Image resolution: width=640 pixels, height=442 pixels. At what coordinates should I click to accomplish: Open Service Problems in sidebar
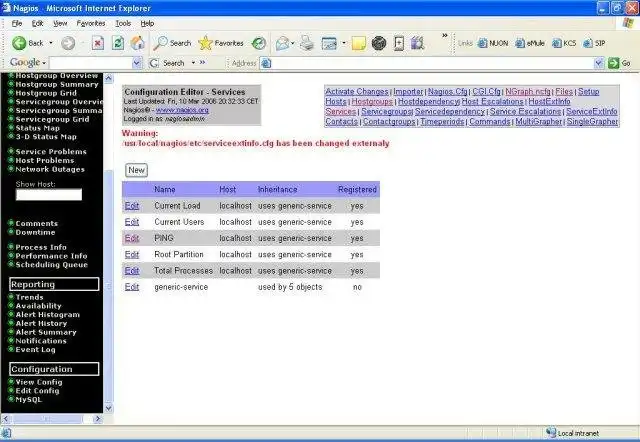coord(51,151)
